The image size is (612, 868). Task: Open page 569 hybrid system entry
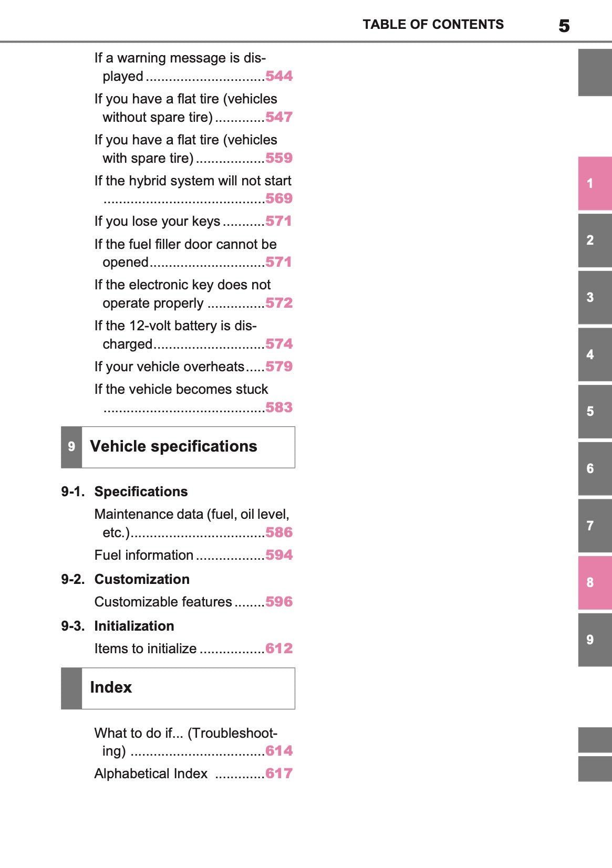pos(278,198)
